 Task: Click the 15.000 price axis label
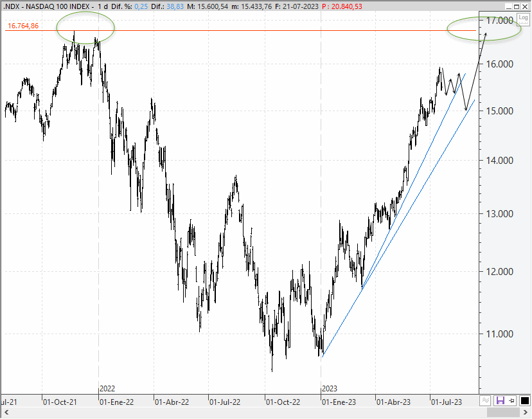pos(499,111)
